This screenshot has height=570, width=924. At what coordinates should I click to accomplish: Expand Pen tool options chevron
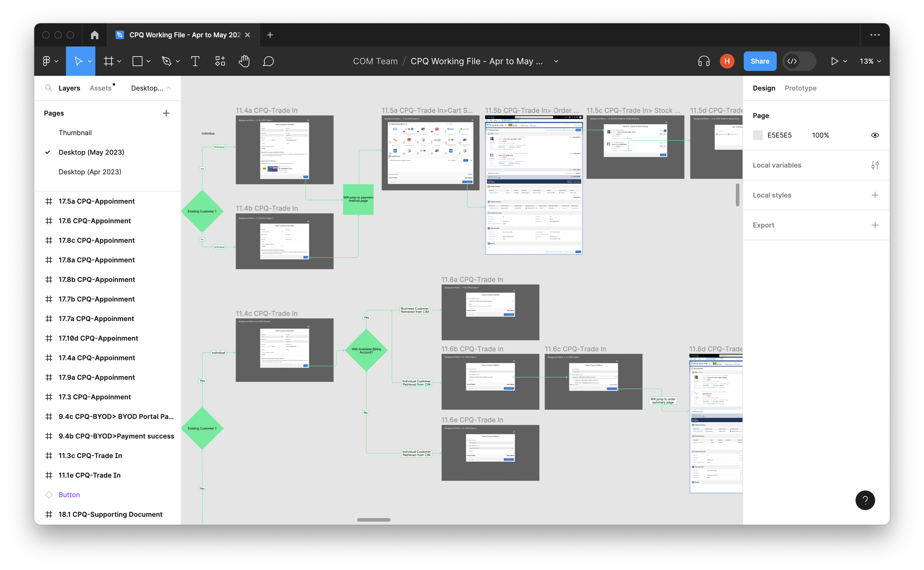[178, 61]
